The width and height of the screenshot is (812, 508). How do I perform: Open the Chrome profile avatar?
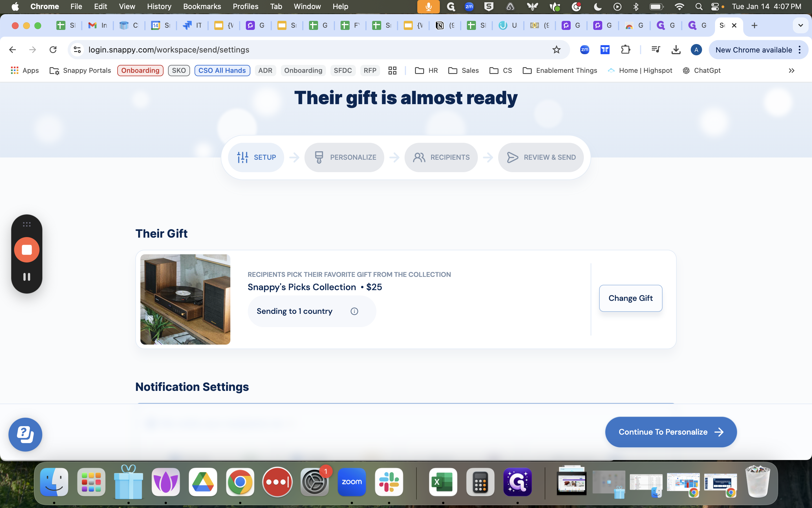[x=696, y=50]
